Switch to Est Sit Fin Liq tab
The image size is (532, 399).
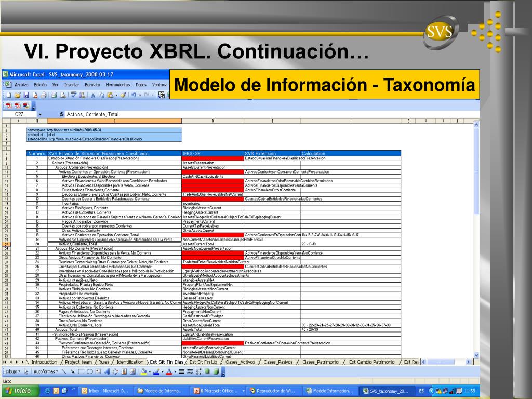tap(203, 362)
